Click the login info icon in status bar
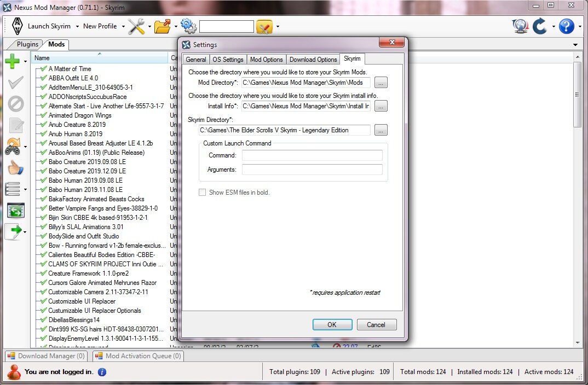This screenshot has width=588, height=385. point(102,372)
